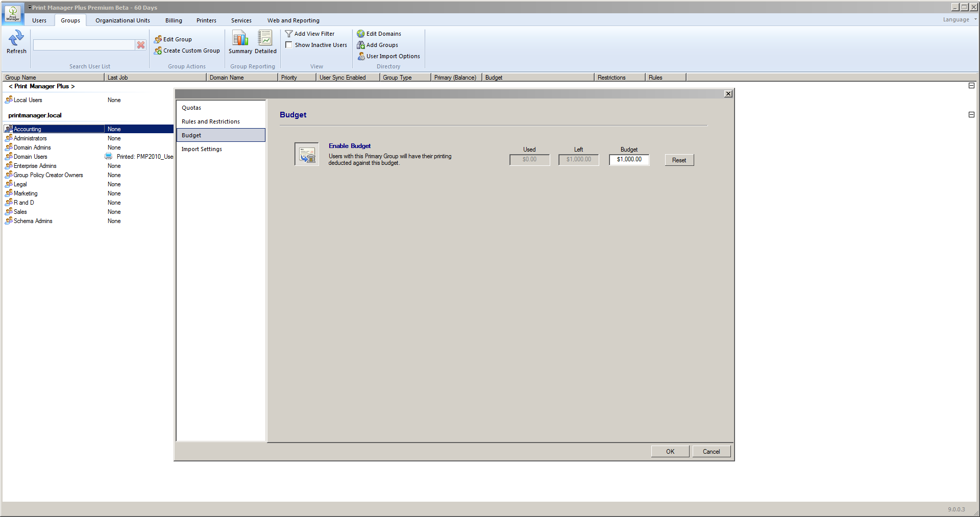Image resolution: width=980 pixels, height=517 pixels.
Task: Click the Sales group icon
Action: pos(9,211)
